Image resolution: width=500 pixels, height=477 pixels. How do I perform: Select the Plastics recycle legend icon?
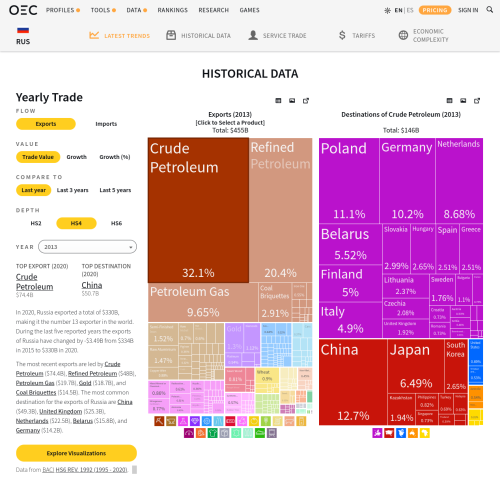[x=242, y=421]
